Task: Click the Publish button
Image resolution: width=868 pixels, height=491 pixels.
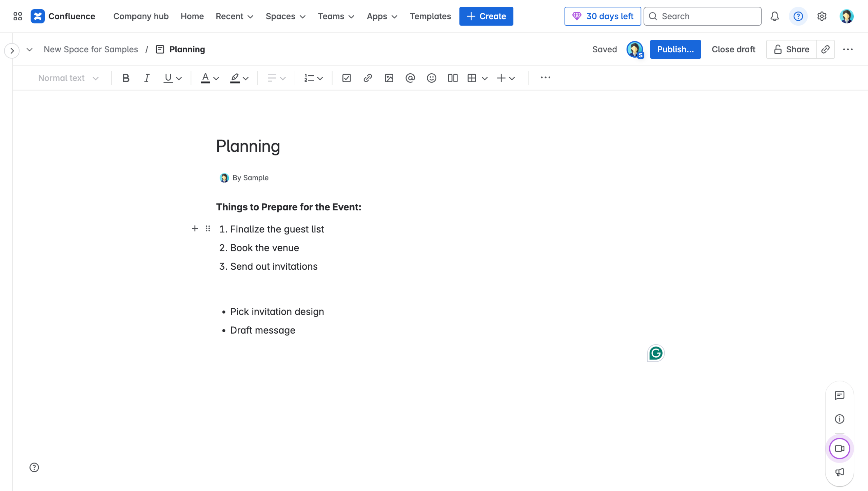Action: 675,50
